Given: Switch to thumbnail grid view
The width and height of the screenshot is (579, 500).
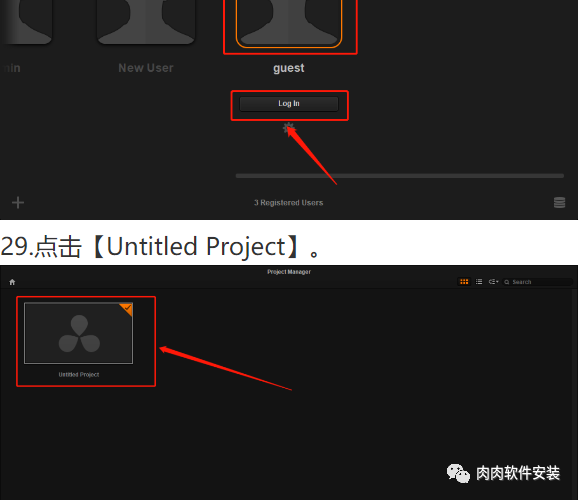Looking at the screenshot, I should (464, 282).
